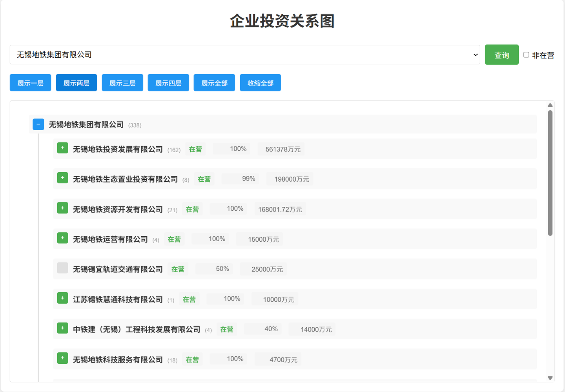Click 展示一层 button
Image resolution: width=565 pixels, height=392 pixels.
[x=30, y=83]
